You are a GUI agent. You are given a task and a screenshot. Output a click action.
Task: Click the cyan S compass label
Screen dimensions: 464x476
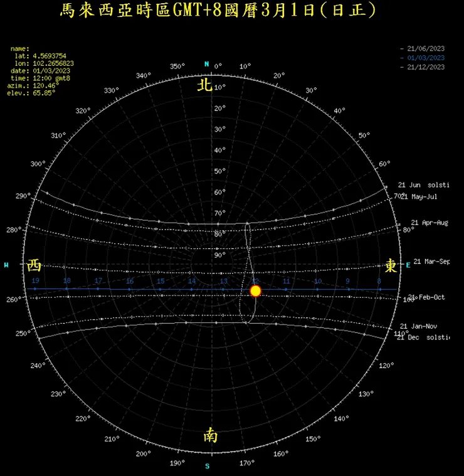pyautogui.click(x=208, y=467)
